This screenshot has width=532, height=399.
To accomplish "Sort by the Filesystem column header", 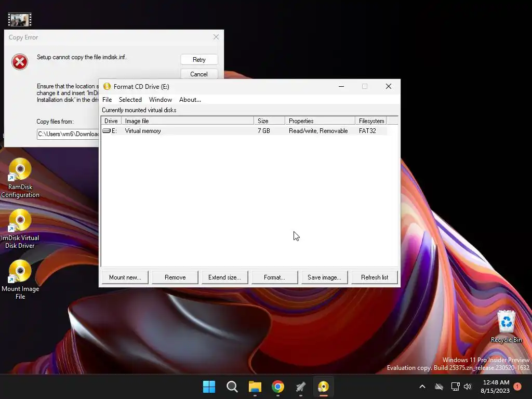I will pyautogui.click(x=371, y=121).
